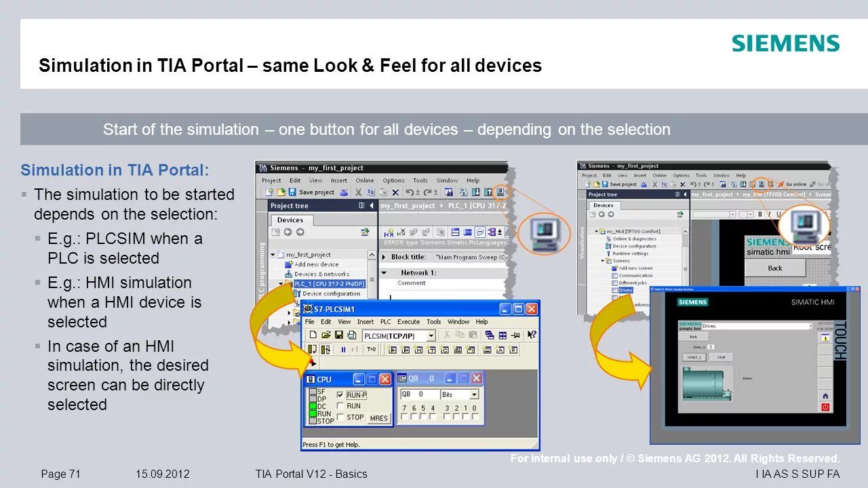Click Save project icon in left TIA window
Screen dimensions: 868x488
pyautogui.click(x=292, y=192)
